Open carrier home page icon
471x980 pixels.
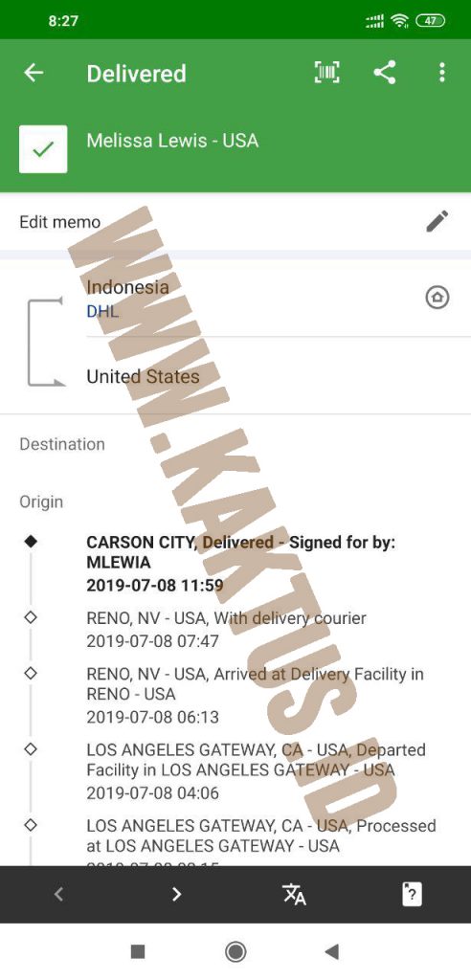point(437,298)
